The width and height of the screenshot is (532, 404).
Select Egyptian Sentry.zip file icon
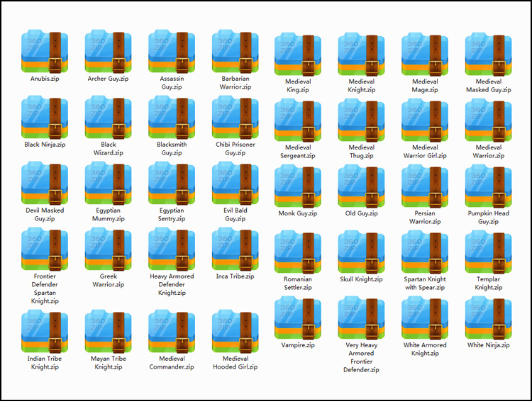[172, 183]
